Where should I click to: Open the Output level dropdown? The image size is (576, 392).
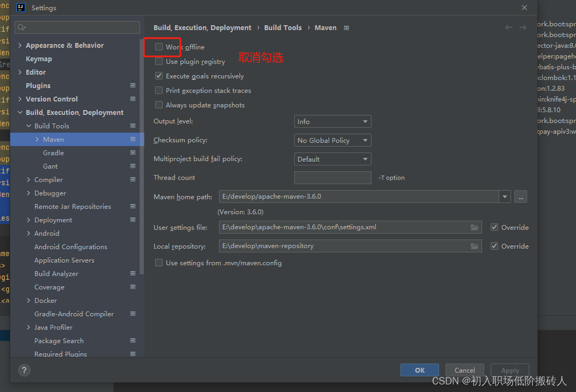(332, 121)
